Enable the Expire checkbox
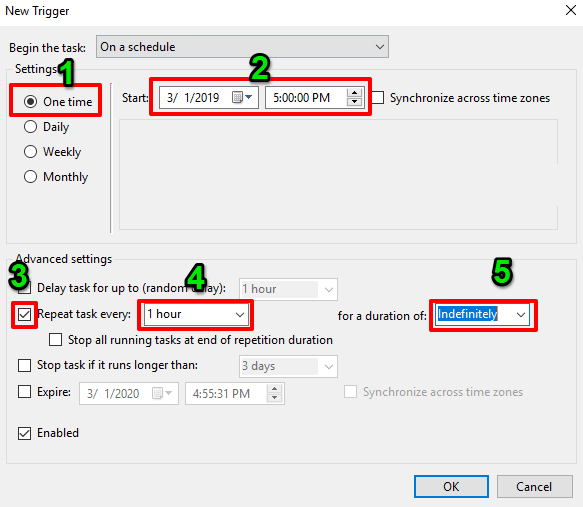Screen dimensions: 583x507 point(25,392)
